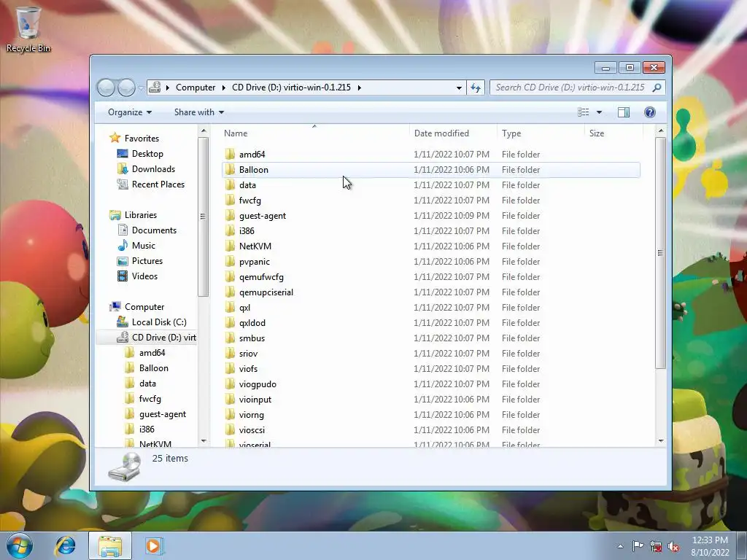Select the qxldod folder name
The width and height of the screenshot is (747, 560).
252,323
